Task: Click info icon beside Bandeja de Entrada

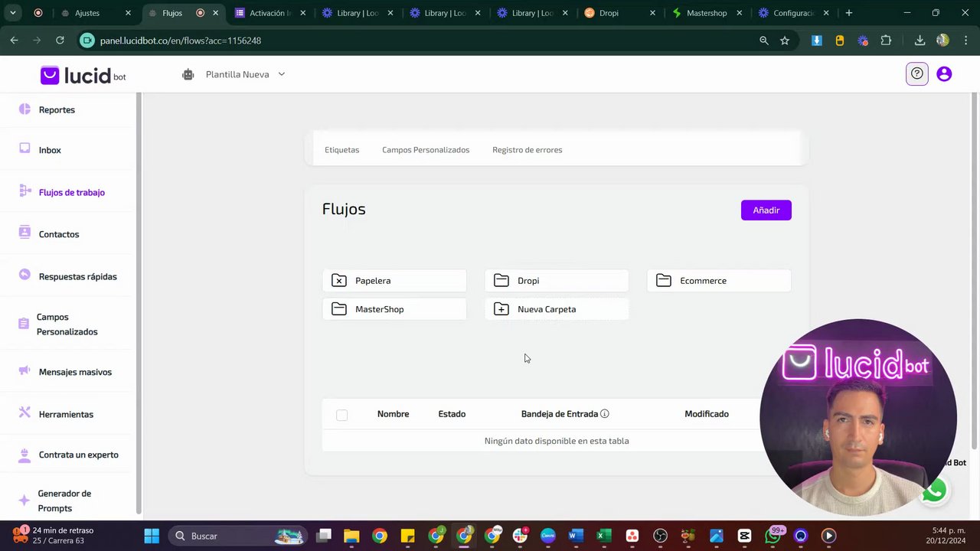Action: pyautogui.click(x=605, y=413)
